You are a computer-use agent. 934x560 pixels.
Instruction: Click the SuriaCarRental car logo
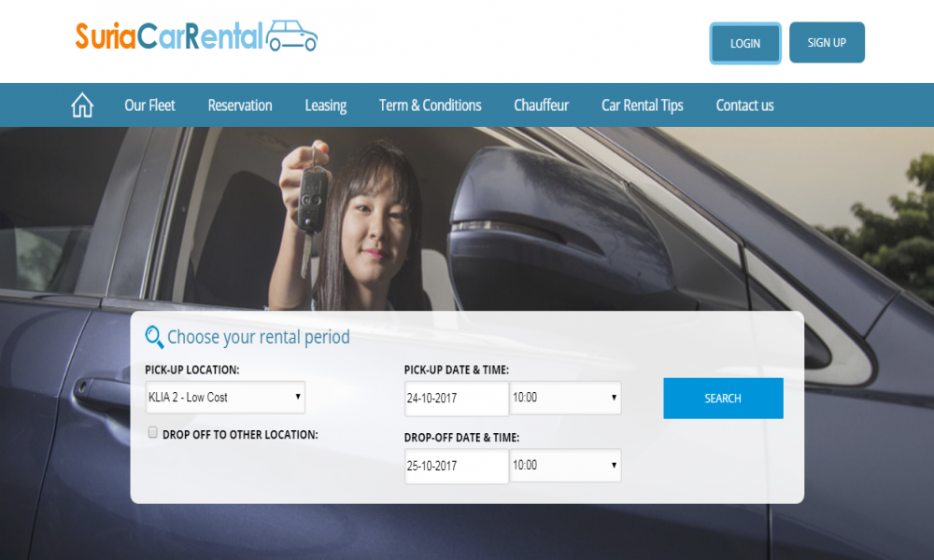[x=291, y=35]
